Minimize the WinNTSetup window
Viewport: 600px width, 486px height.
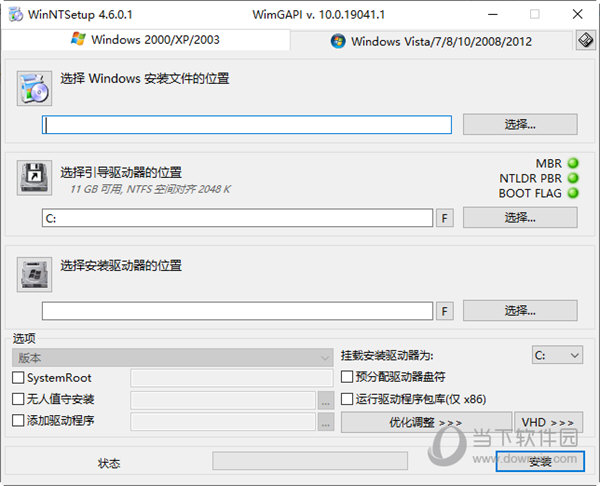coord(493,15)
